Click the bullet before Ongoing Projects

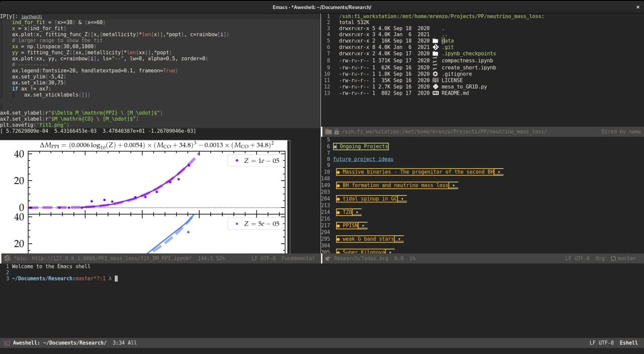point(335,146)
